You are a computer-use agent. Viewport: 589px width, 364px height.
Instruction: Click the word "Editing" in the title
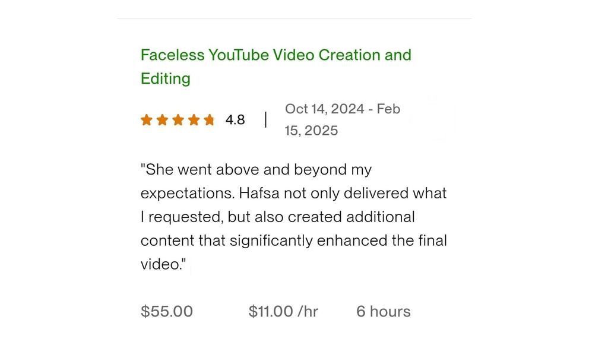[x=166, y=79]
